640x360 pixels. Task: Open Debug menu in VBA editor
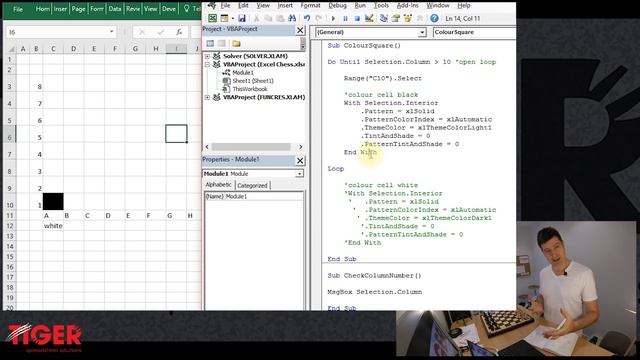coord(337,5)
